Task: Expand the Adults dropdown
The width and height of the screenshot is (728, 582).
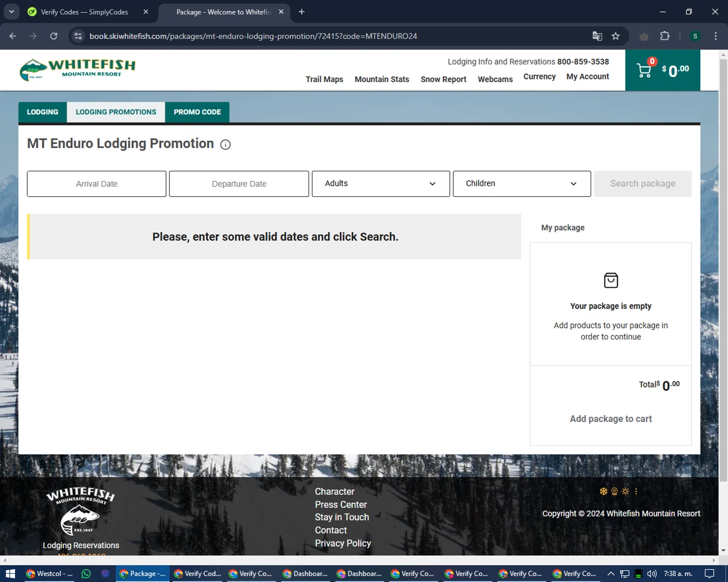Action: pyautogui.click(x=381, y=184)
